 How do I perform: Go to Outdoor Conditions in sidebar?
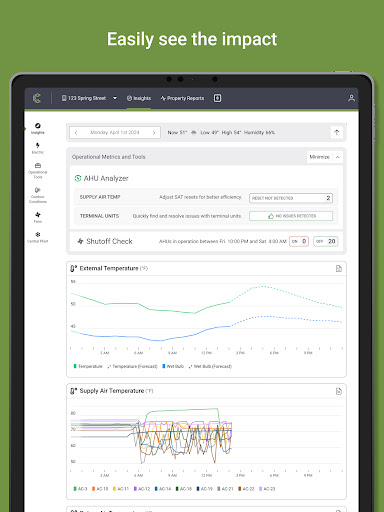pyautogui.click(x=38, y=195)
